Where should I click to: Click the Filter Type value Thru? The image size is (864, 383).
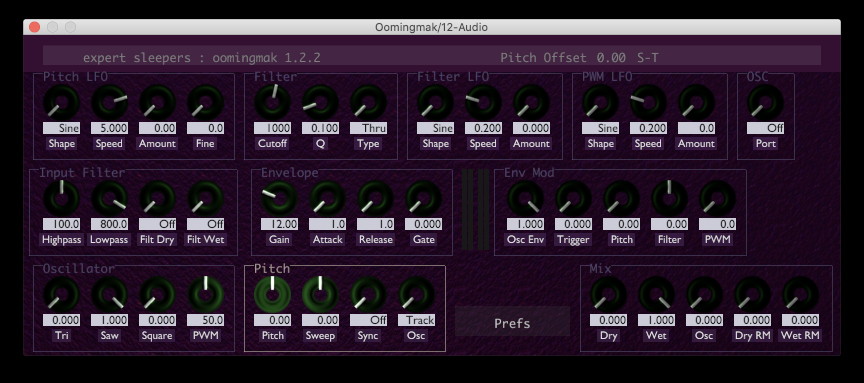368,128
